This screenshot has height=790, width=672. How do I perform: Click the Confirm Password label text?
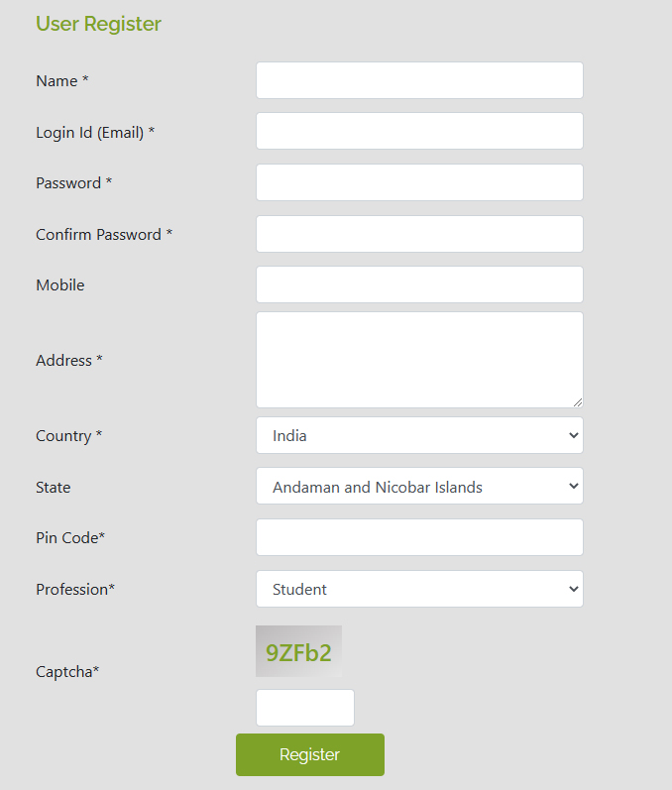[x=104, y=235]
